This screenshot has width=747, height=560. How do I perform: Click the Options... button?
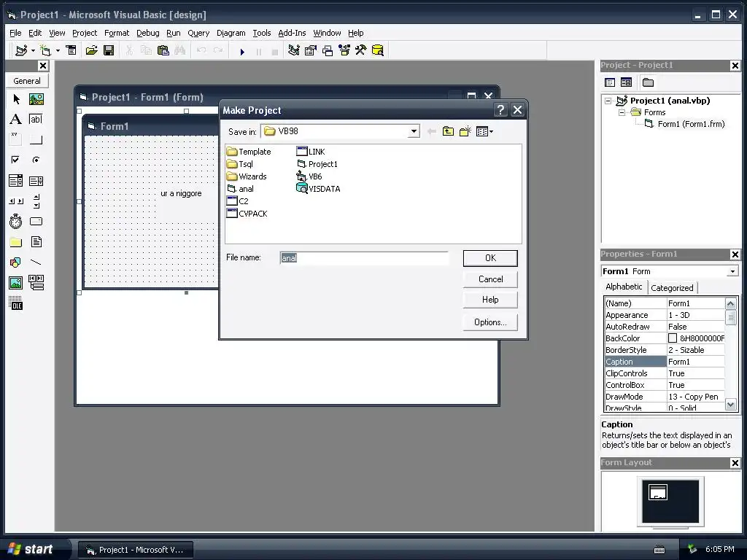(490, 322)
